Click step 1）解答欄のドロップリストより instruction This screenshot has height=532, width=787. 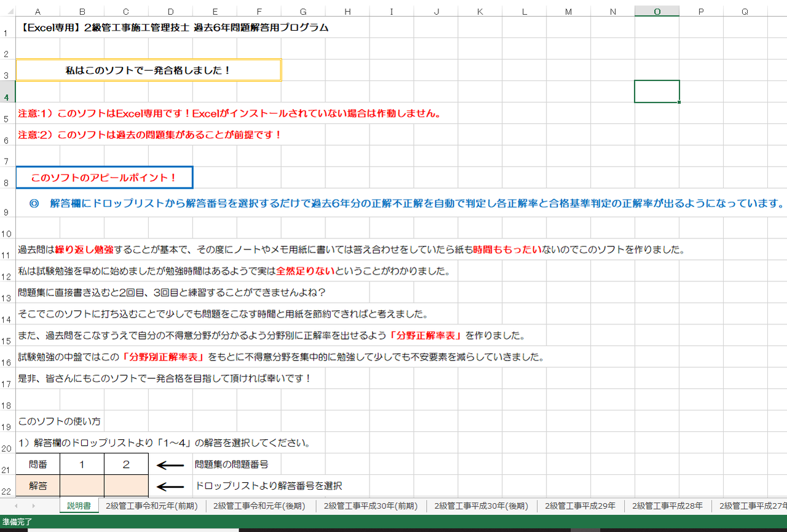(164, 443)
